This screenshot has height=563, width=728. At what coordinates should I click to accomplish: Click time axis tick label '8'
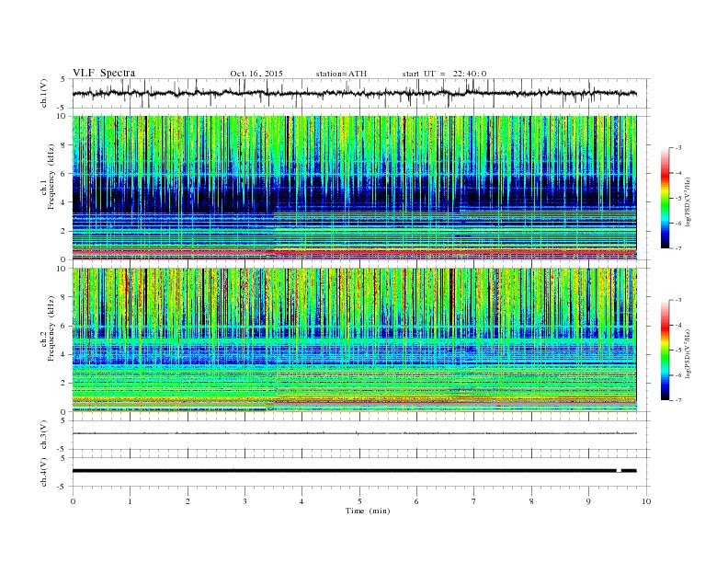tap(531, 501)
